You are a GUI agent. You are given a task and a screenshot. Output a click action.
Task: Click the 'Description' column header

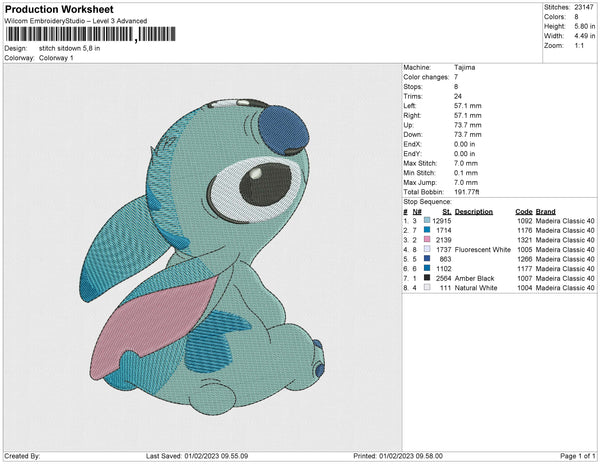click(x=474, y=212)
